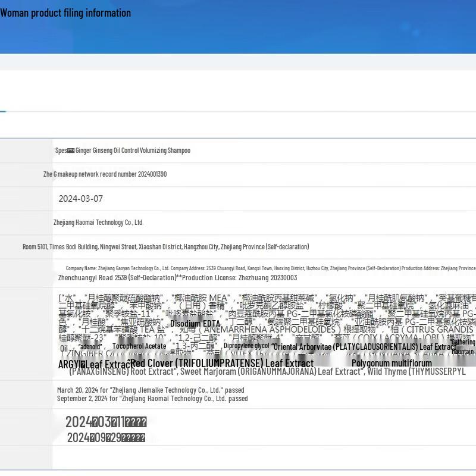Select the Dipropylene glycol ingredient
The width and height of the screenshot is (476, 476).
click(x=246, y=346)
